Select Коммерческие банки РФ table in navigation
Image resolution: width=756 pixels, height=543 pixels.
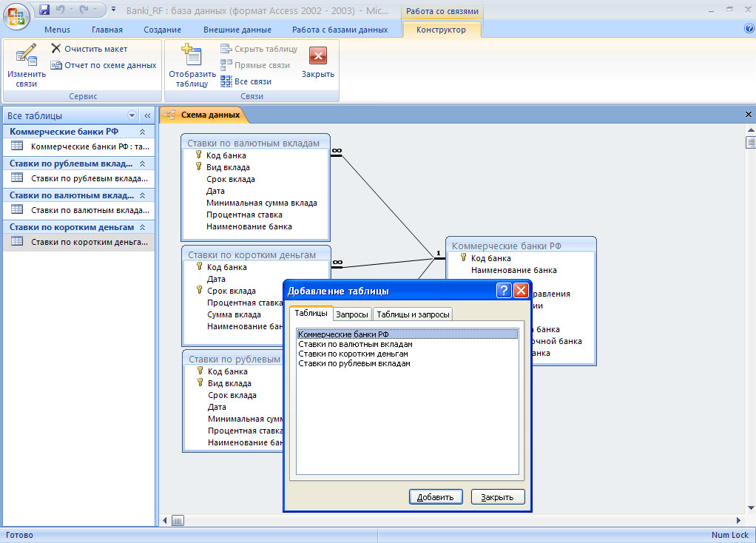pyautogui.click(x=79, y=146)
